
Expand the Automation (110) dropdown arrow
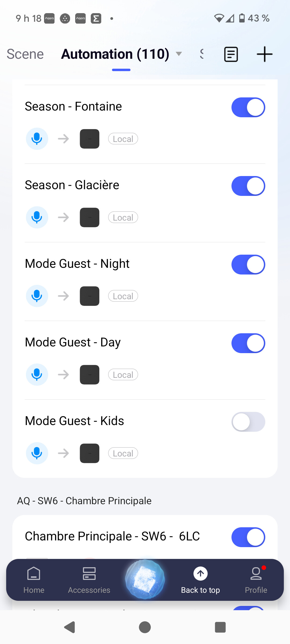179,54
